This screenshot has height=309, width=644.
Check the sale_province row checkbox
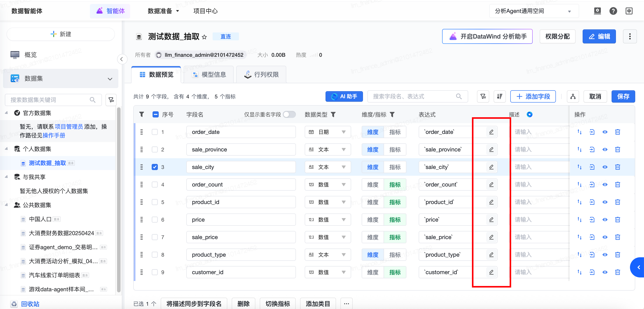[x=155, y=149]
